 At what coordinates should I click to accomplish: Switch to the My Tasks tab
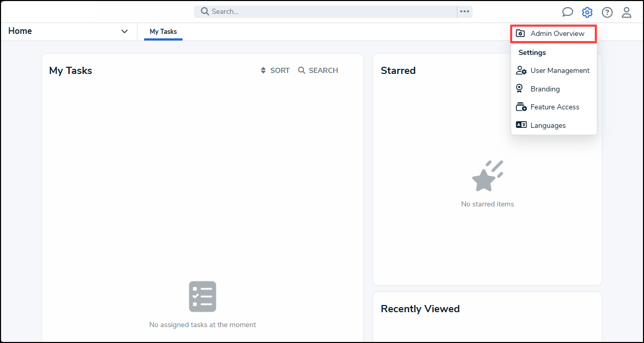(163, 31)
